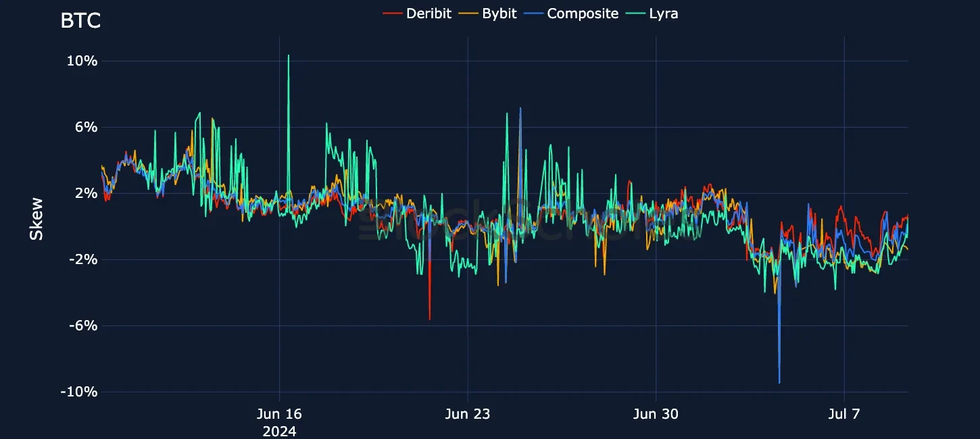Click the BTC chart title
The width and height of the screenshot is (980, 439).
click(80, 21)
